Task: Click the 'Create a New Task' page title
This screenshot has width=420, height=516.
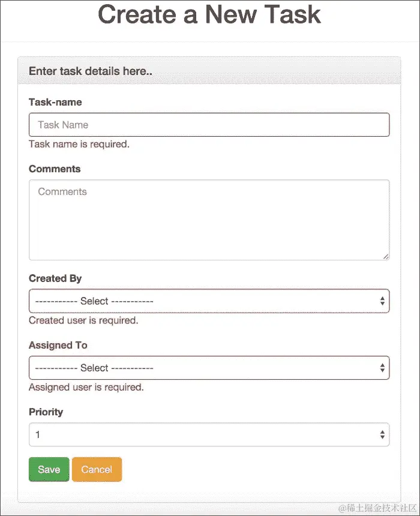Action: pos(209,16)
